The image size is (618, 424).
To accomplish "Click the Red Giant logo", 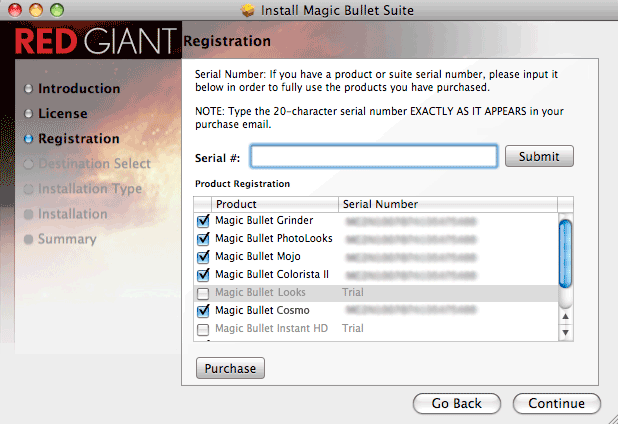I will tap(96, 41).
